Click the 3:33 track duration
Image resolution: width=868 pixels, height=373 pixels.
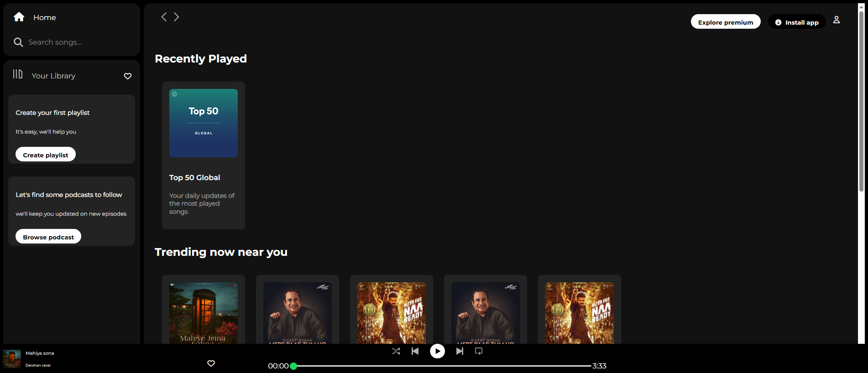point(599,366)
